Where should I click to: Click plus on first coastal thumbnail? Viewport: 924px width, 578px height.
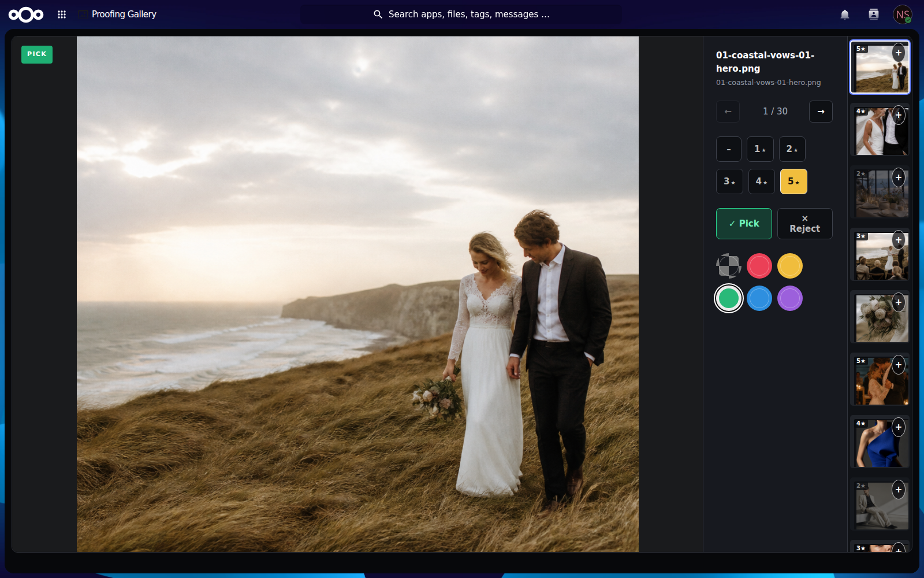pos(899,53)
